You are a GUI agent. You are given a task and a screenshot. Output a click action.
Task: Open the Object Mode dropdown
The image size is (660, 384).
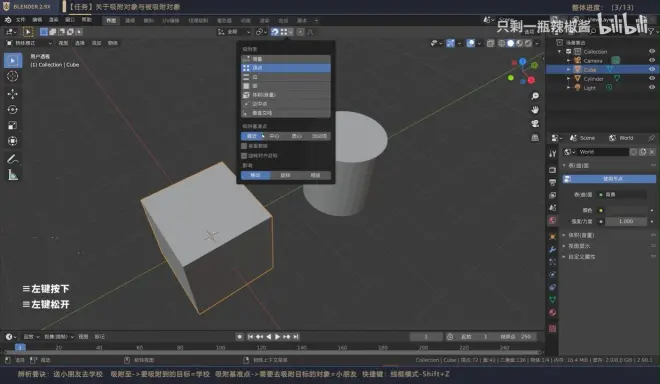tap(29, 43)
